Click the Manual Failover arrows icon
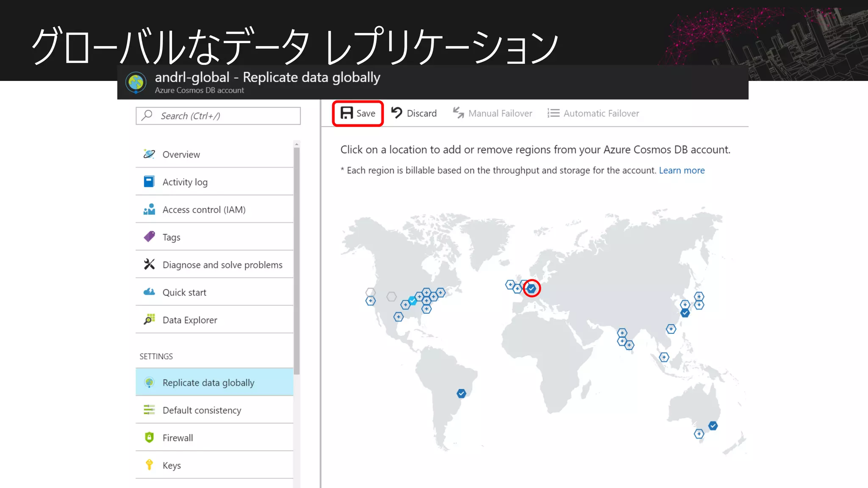 458,113
